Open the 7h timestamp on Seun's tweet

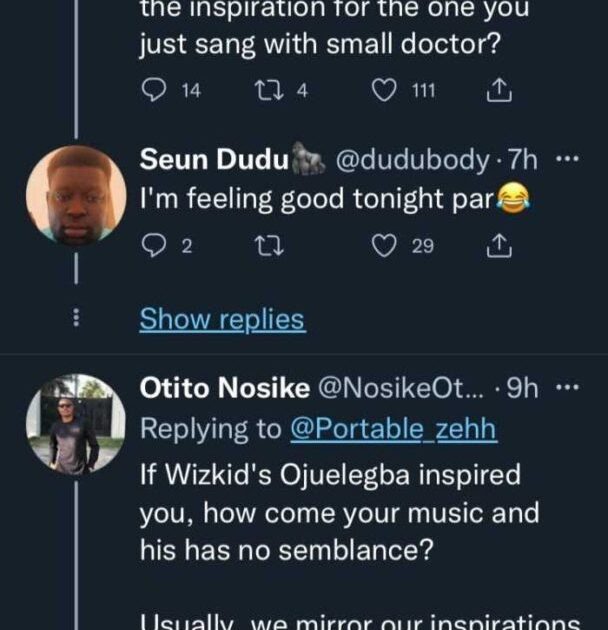[524, 160]
